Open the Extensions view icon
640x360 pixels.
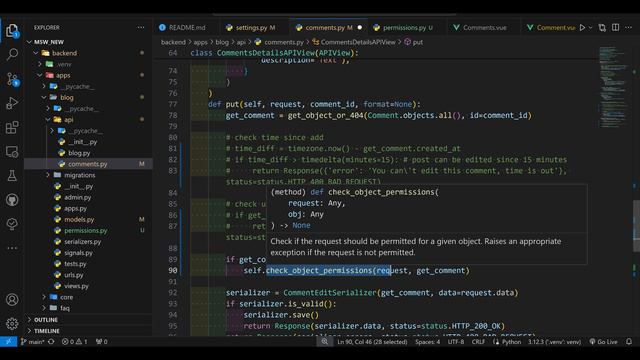(12, 127)
